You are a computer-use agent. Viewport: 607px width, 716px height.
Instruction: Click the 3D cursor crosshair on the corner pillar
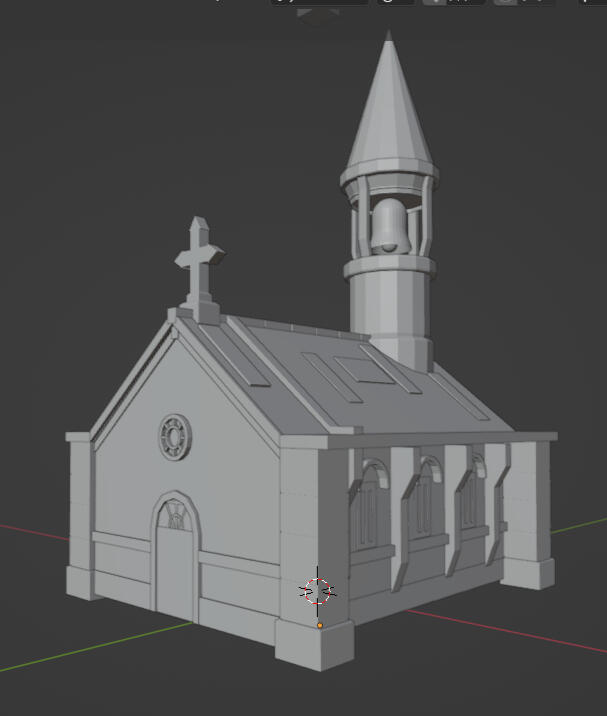(x=317, y=591)
